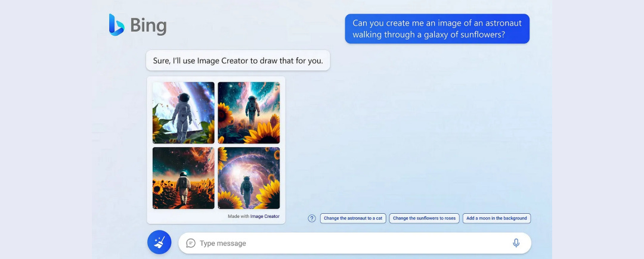Click the user message about astronaut and sunflowers
The image size is (644, 259).
(x=437, y=29)
